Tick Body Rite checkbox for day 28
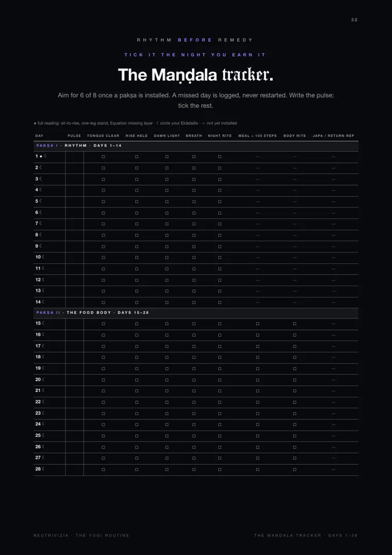Image resolution: width=392 pixels, height=555 pixels. [295, 469]
